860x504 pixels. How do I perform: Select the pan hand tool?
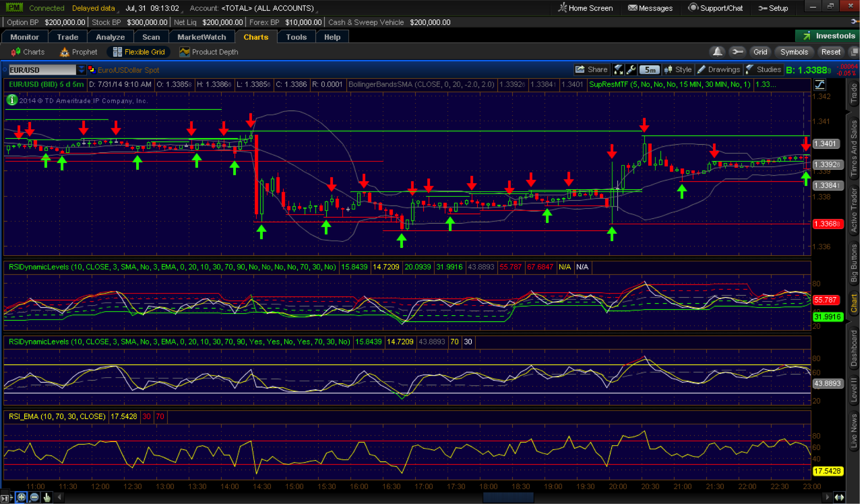point(47,498)
